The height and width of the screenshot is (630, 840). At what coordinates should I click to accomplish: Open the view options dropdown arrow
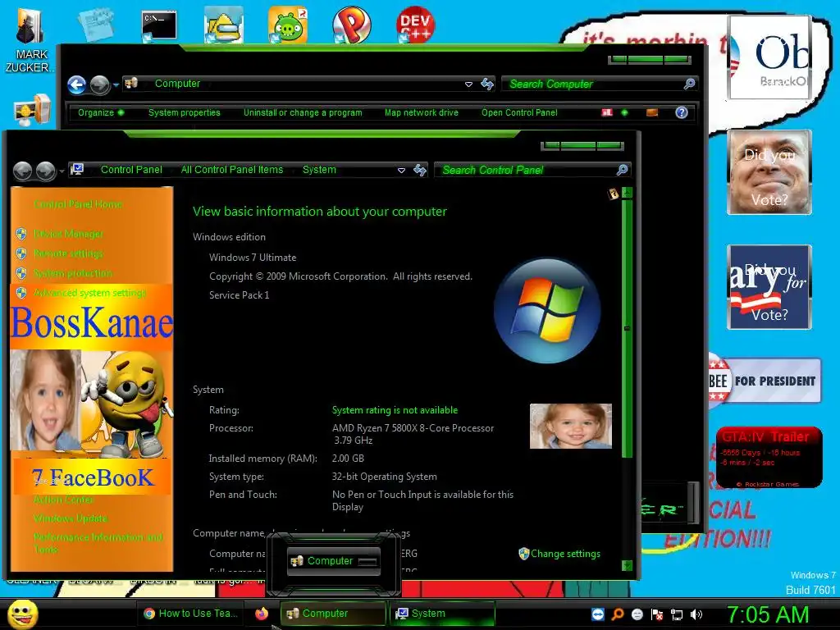point(624,112)
